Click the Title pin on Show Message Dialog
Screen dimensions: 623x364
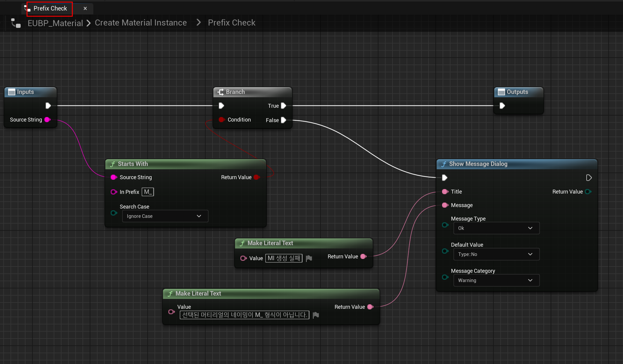445,191
